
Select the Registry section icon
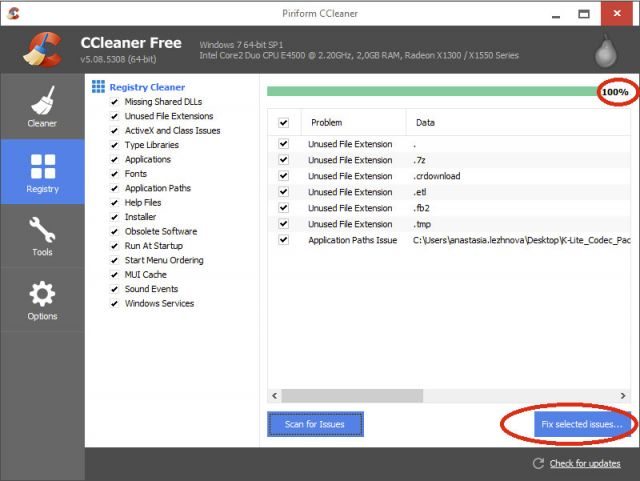(x=43, y=166)
